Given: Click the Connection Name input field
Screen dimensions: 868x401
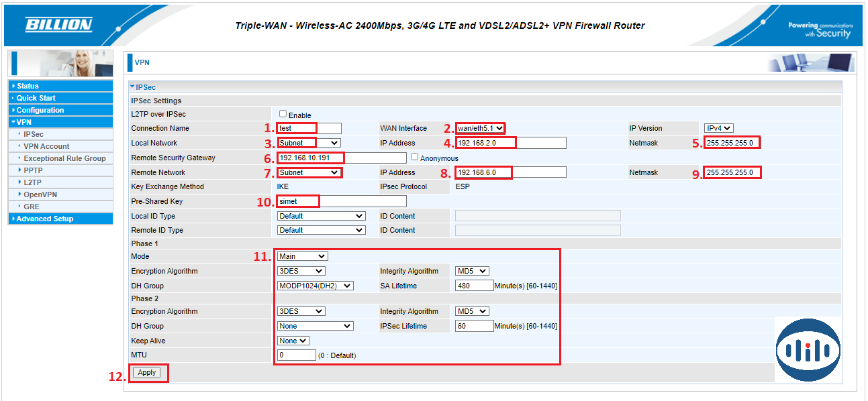Looking at the screenshot, I should point(309,128).
